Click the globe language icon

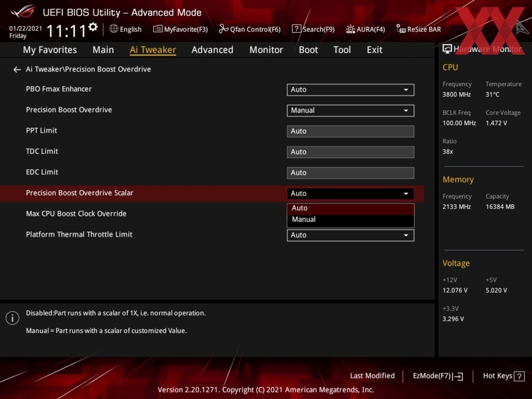113,29
